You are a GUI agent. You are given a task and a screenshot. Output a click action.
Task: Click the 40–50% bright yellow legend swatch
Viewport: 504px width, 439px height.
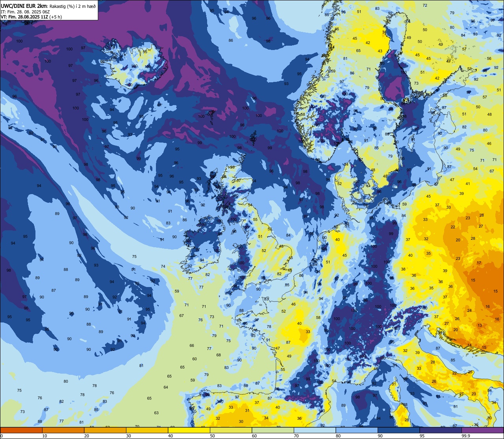pos(189,430)
